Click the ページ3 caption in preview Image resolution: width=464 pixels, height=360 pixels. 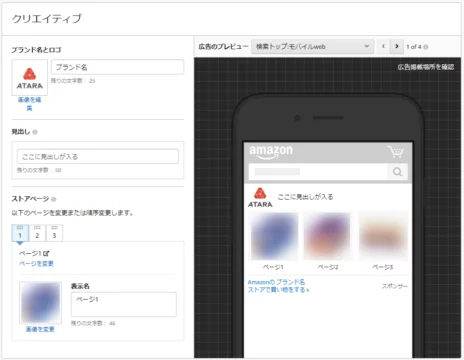(383, 267)
